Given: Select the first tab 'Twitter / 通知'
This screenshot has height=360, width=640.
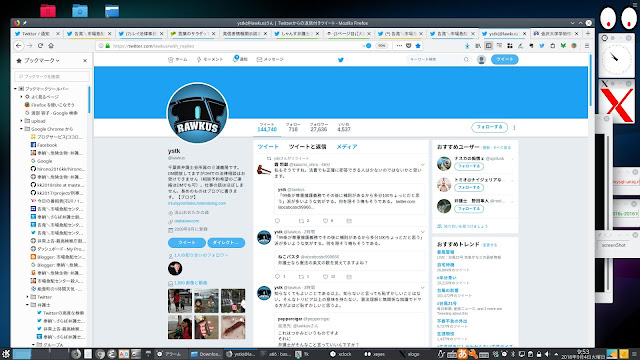Looking at the screenshot, I should coord(36,33).
